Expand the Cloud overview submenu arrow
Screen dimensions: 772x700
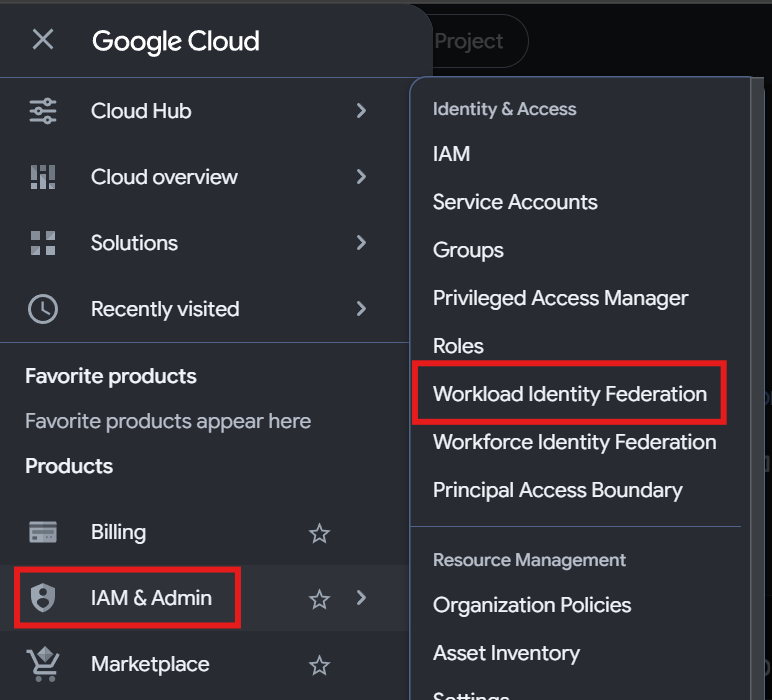point(361,176)
